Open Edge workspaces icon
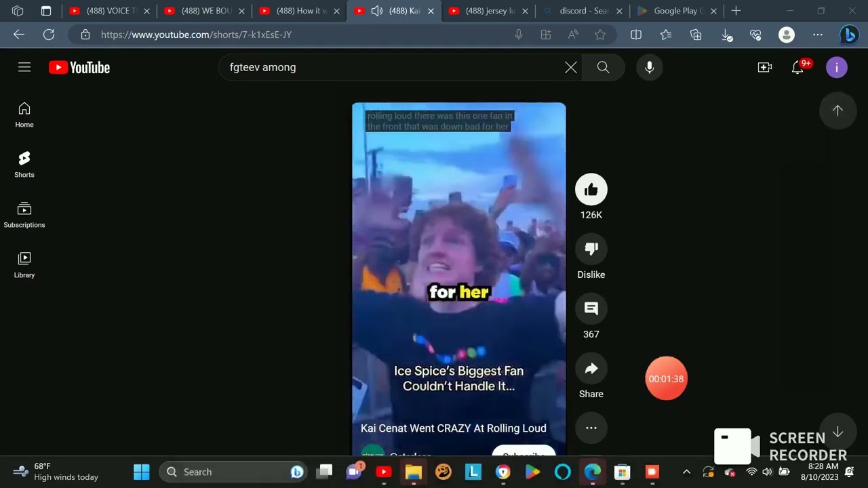This screenshot has height=488, width=868. (x=18, y=11)
